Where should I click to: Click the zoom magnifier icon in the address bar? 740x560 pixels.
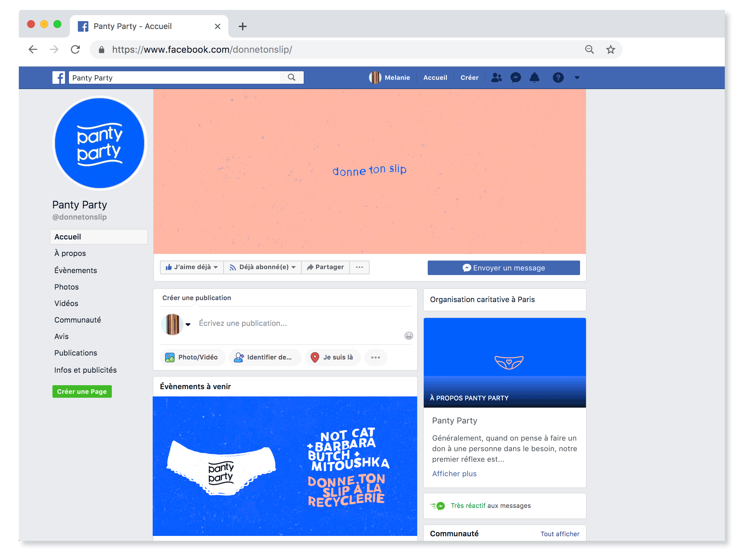[x=589, y=49]
